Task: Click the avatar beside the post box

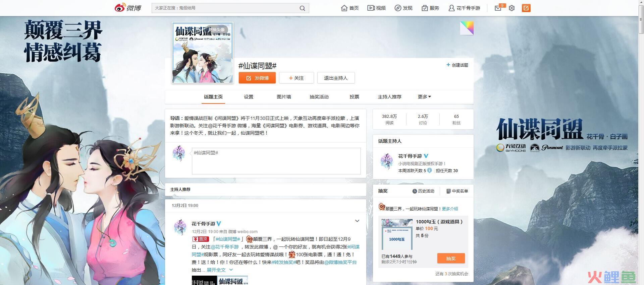Action: coord(179,153)
